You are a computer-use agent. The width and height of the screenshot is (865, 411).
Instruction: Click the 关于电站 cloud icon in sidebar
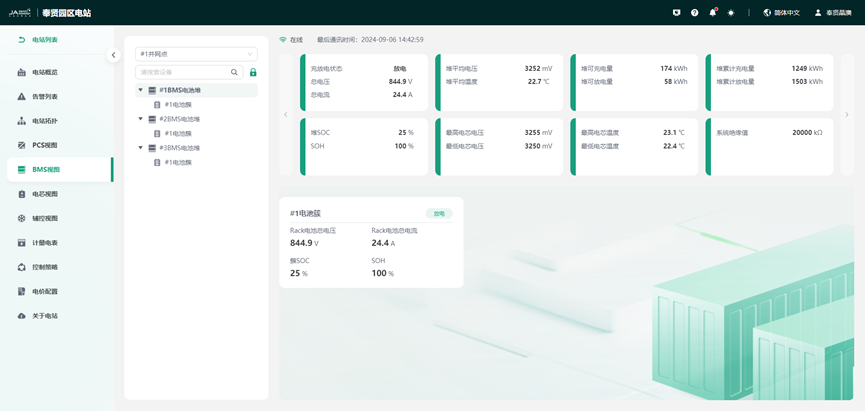tap(22, 316)
